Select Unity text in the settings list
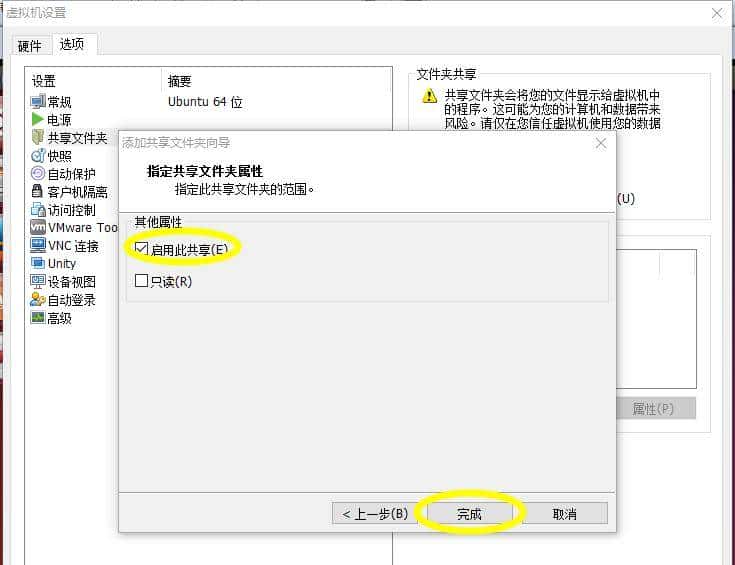Viewport: 735px width, 565px height. coord(62,264)
